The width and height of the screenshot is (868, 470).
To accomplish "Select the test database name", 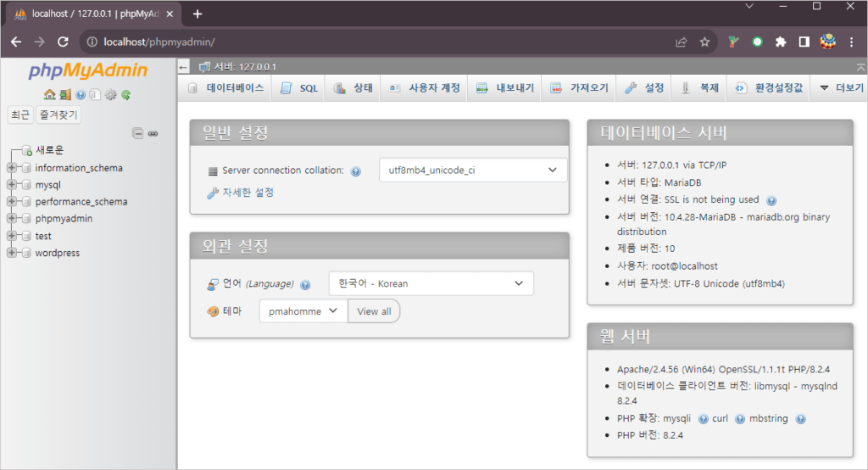I will tap(43, 236).
